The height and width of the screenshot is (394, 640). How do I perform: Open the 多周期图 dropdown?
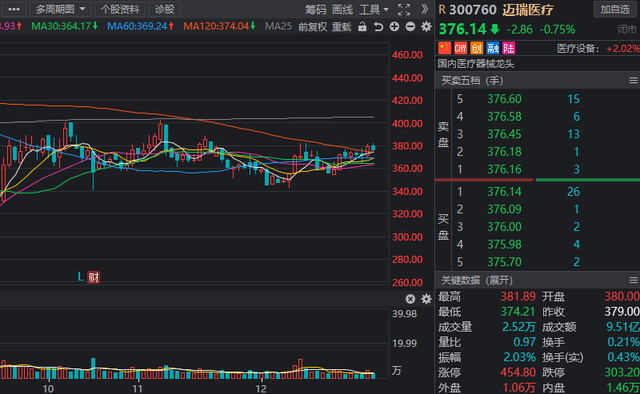point(60,9)
